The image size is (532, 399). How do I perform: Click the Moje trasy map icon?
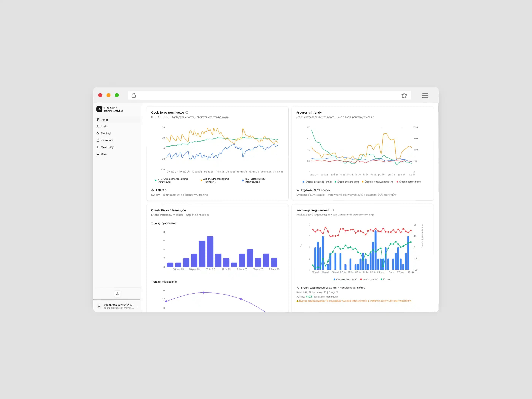click(x=98, y=147)
